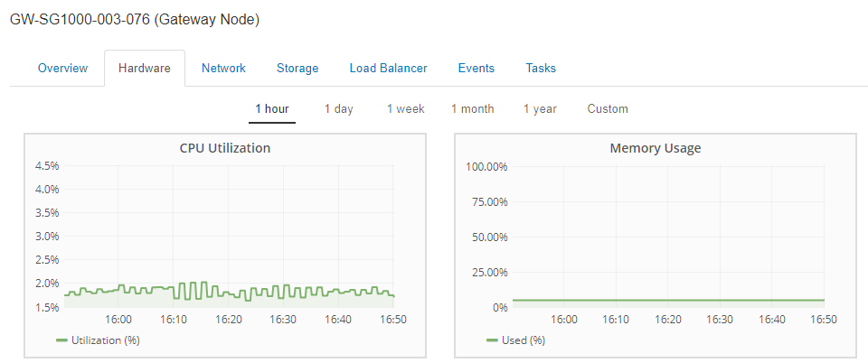Open the Tasks tab

541,68
